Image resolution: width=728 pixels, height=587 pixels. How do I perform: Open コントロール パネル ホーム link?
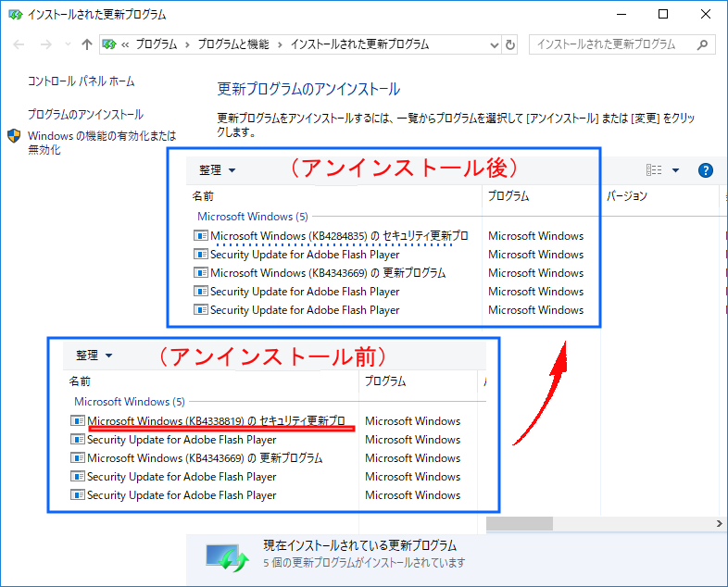81,81
